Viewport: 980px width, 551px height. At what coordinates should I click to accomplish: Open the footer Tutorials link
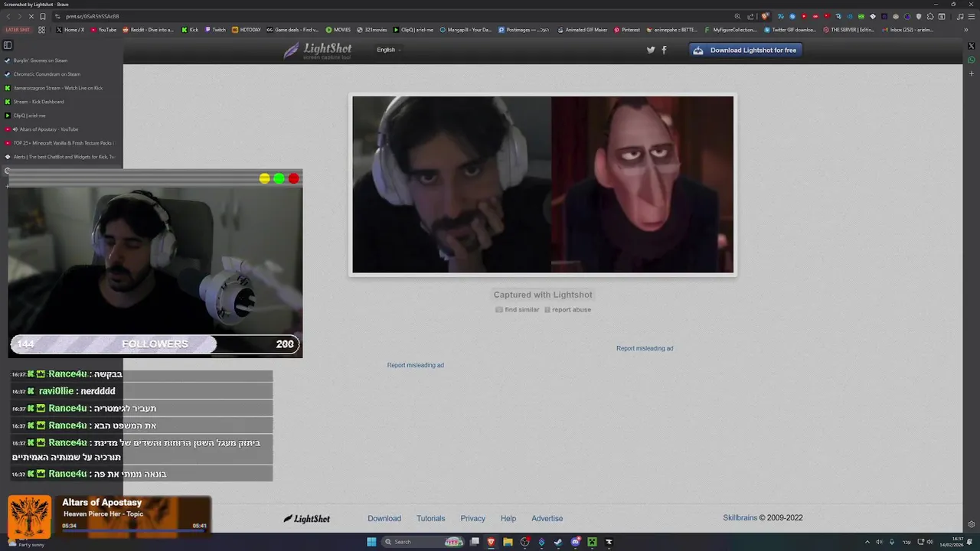tap(430, 518)
